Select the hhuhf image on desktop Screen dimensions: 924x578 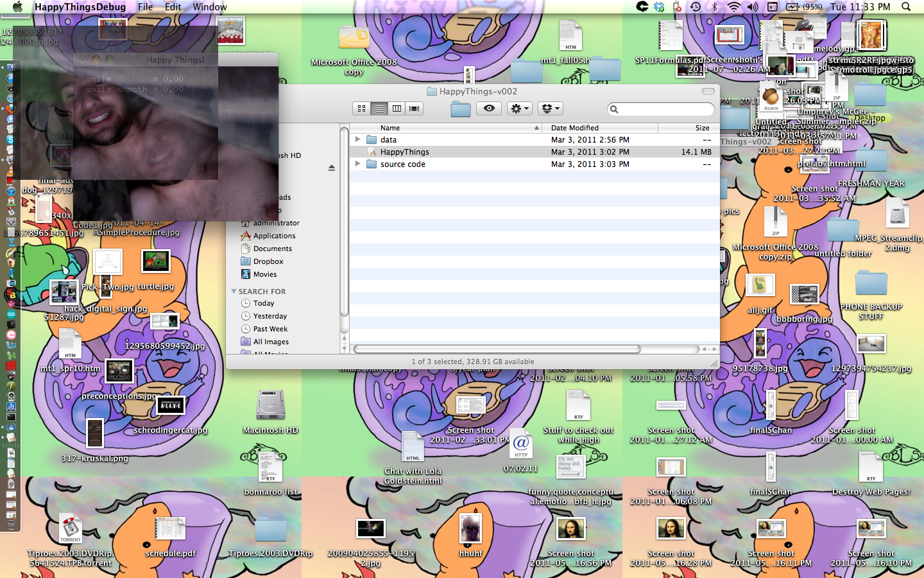pyautogui.click(x=470, y=529)
